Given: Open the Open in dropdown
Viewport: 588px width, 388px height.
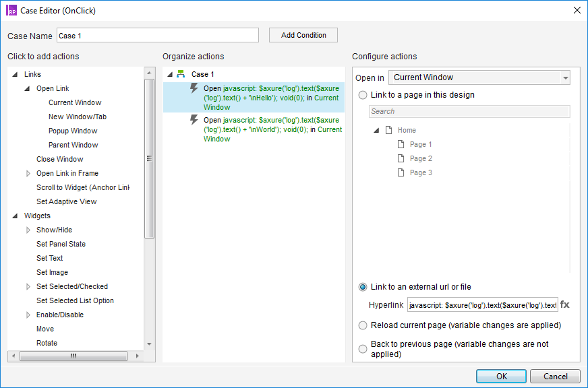Looking at the screenshot, I should [479, 77].
